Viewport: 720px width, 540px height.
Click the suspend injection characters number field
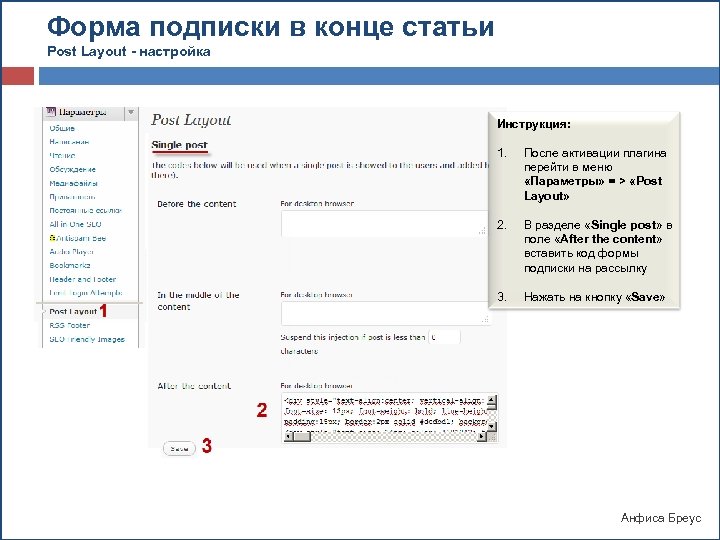(444, 337)
